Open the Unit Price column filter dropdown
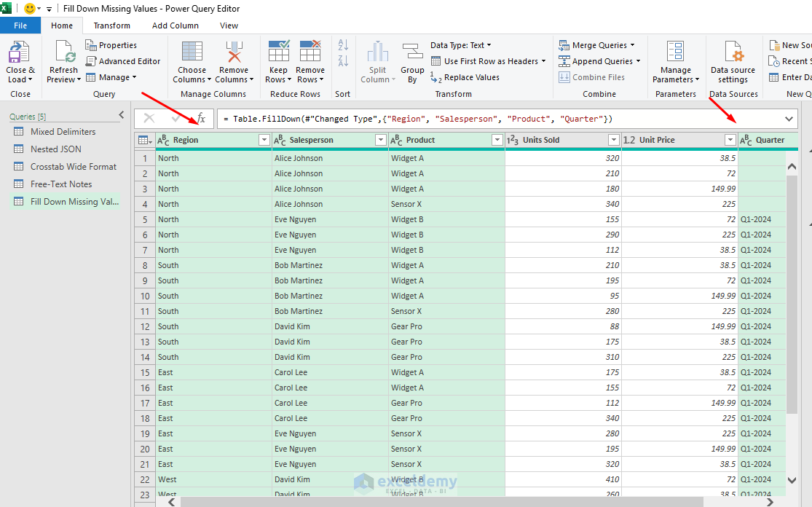Image resolution: width=812 pixels, height=507 pixels. click(x=730, y=140)
